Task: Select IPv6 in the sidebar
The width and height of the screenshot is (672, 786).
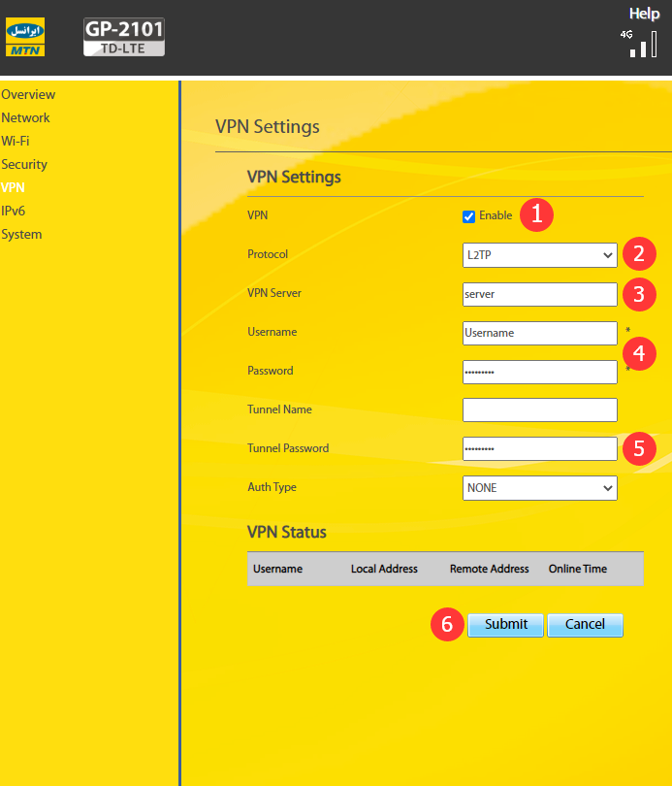Action: (14, 212)
